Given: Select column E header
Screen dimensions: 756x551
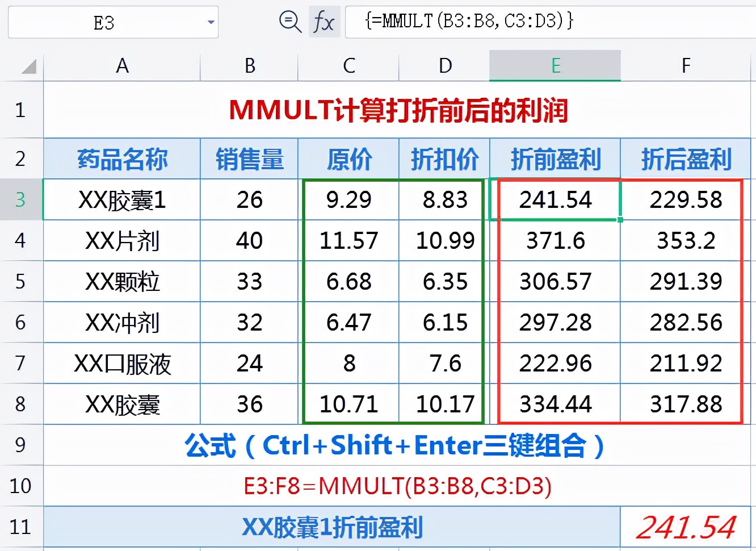Looking at the screenshot, I should click(555, 66).
